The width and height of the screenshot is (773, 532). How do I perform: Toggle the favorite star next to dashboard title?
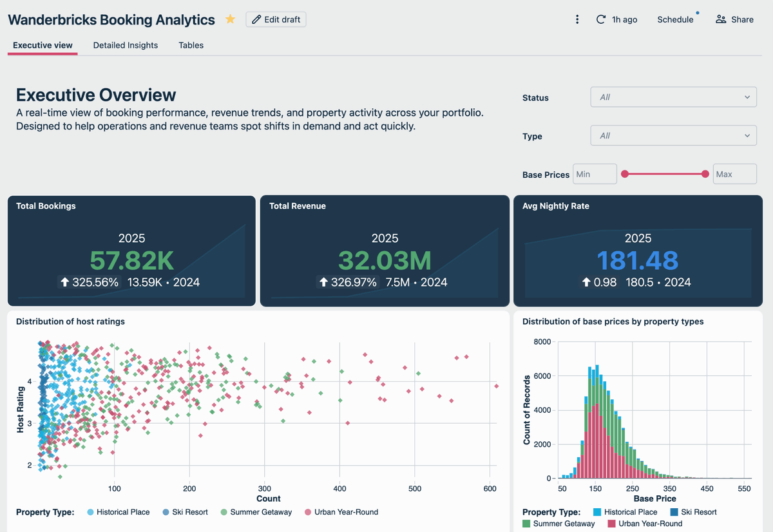coord(230,19)
